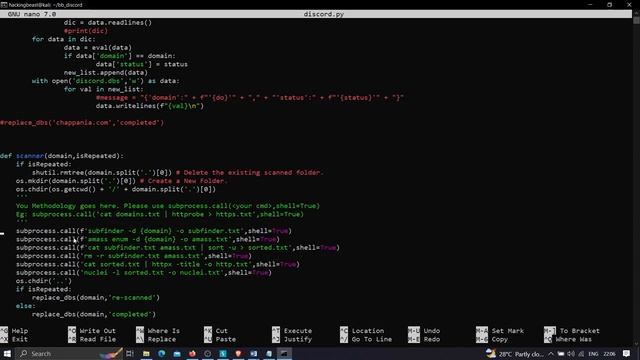Click the ^X Exit shortcut in nano
The image size is (640, 360).
[14, 339]
